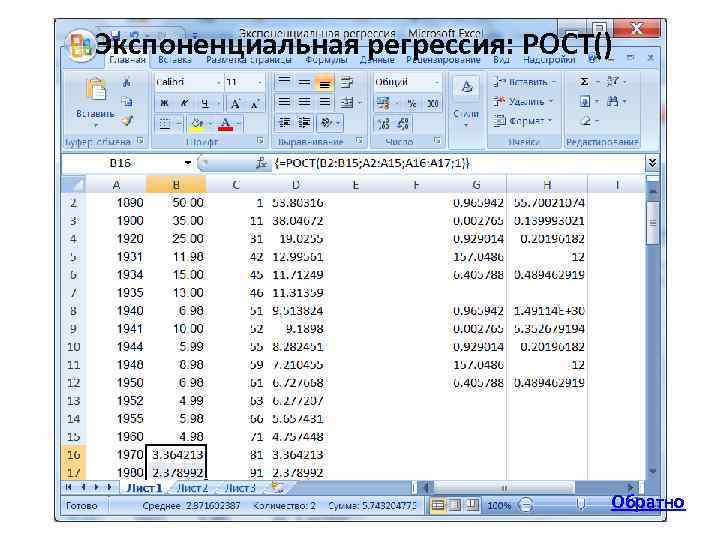Viewport: 720px width, 540px height.
Task: Switch to the Формулы tab
Action: [x=326, y=60]
